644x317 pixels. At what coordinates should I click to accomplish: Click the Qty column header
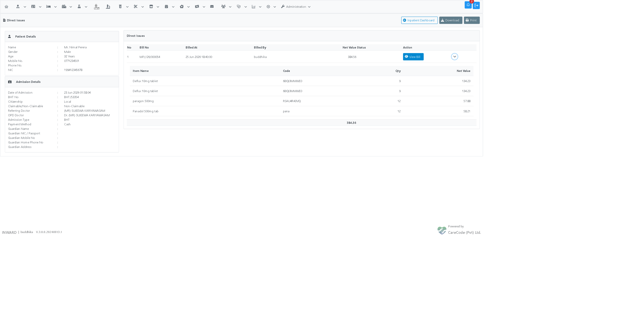pyautogui.click(x=398, y=71)
